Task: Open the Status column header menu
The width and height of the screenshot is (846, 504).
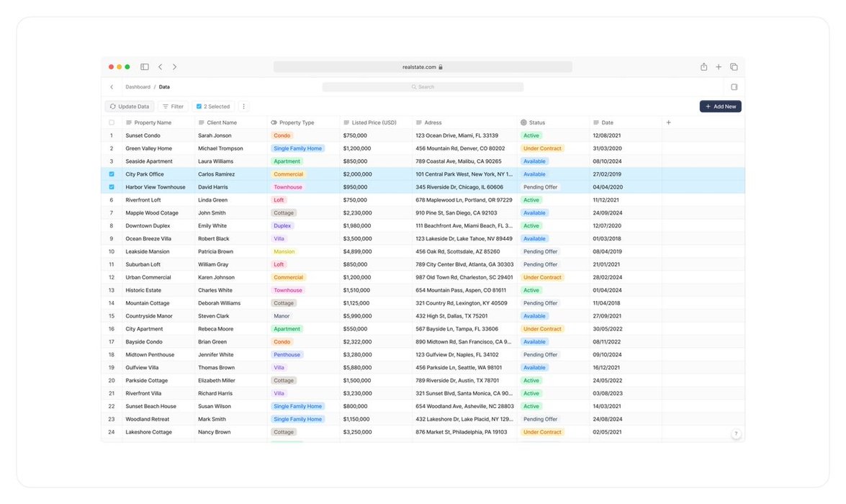Action: (x=536, y=122)
